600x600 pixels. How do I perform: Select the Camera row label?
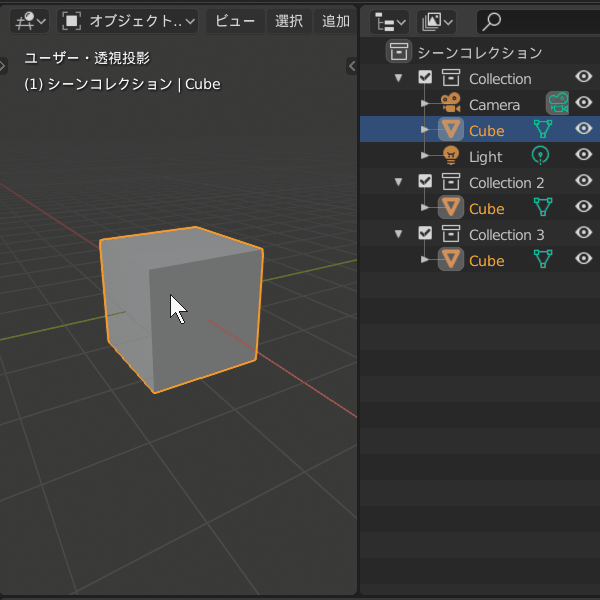(x=494, y=105)
